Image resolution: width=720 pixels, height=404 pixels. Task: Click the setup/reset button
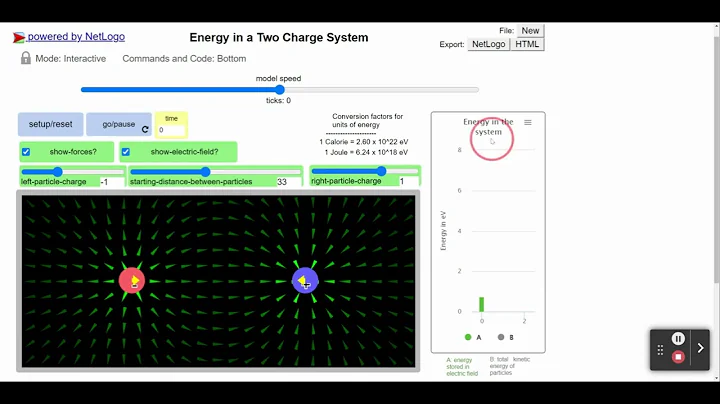(x=51, y=124)
